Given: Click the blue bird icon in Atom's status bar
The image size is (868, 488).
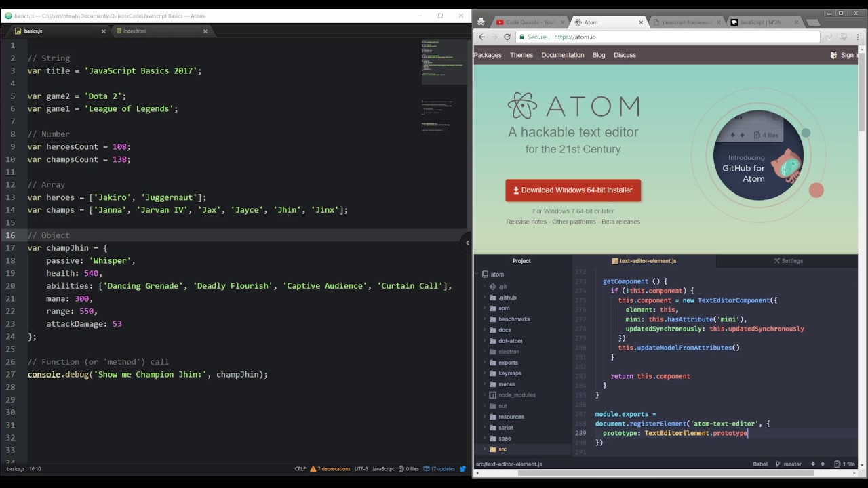Looking at the screenshot, I should point(463,469).
